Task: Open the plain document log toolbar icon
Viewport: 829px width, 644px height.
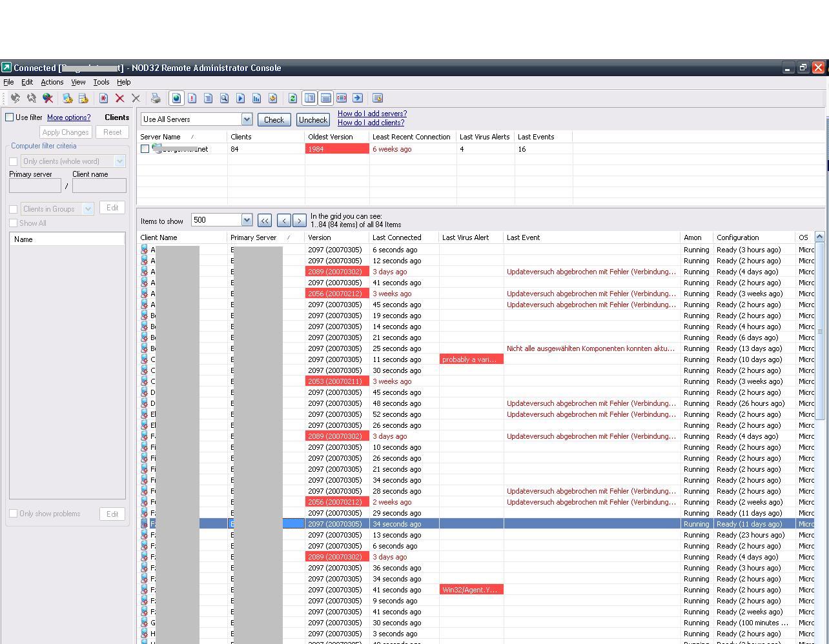Action: (x=208, y=98)
